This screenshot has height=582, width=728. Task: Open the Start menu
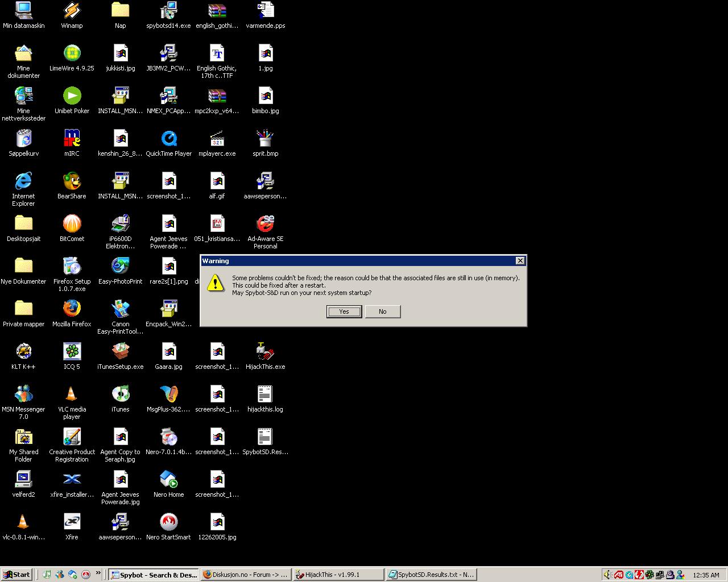click(16, 575)
